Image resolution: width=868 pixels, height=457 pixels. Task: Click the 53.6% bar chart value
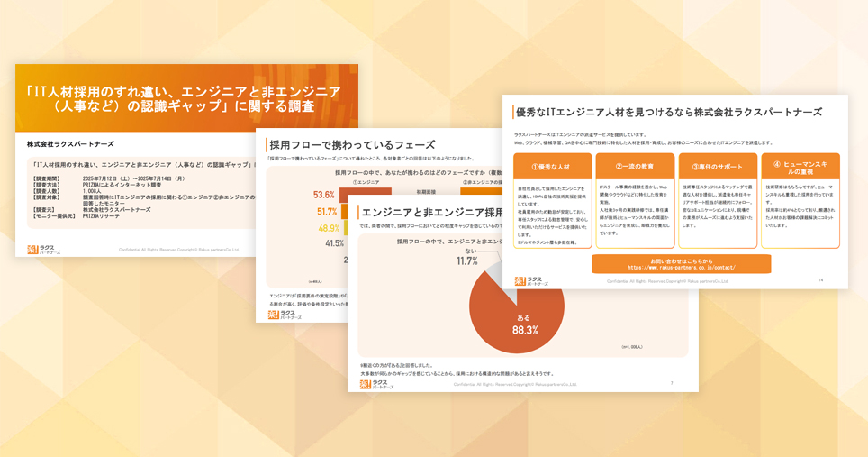(x=324, y=195)
